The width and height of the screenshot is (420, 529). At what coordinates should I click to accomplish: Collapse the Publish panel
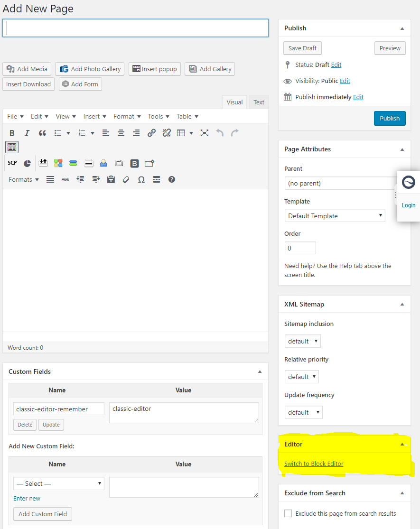pyautogui.click(x=402, y=28)
